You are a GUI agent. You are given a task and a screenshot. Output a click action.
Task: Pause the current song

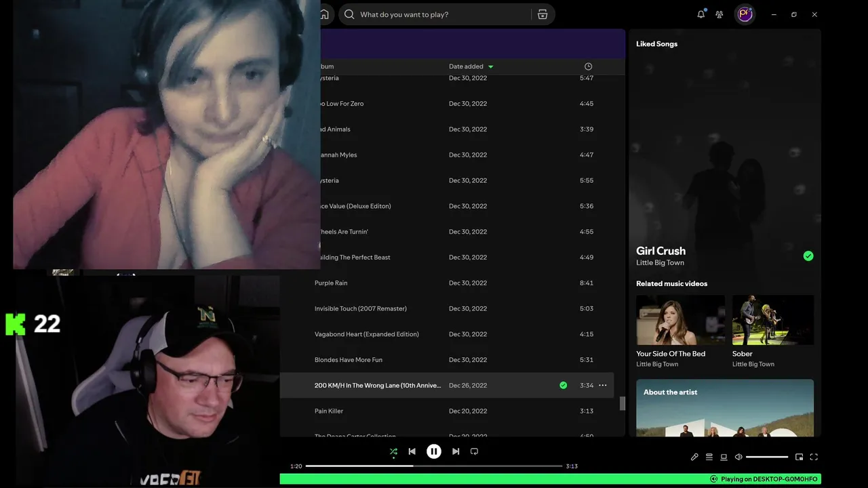coord(434,451)
